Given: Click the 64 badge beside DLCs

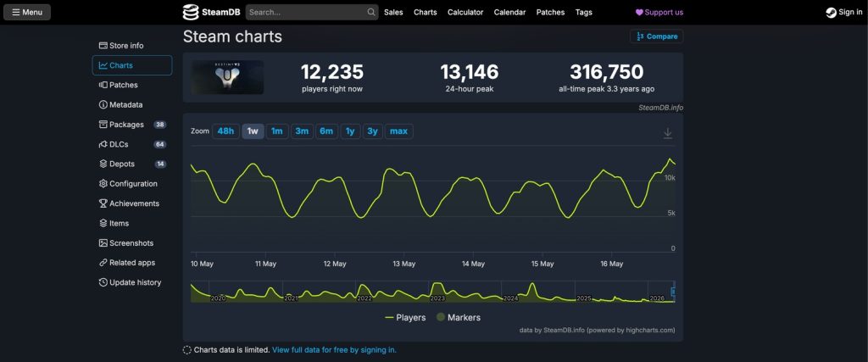Looking at the screenshot, I should pyautogui.click(x=160, y=144).
